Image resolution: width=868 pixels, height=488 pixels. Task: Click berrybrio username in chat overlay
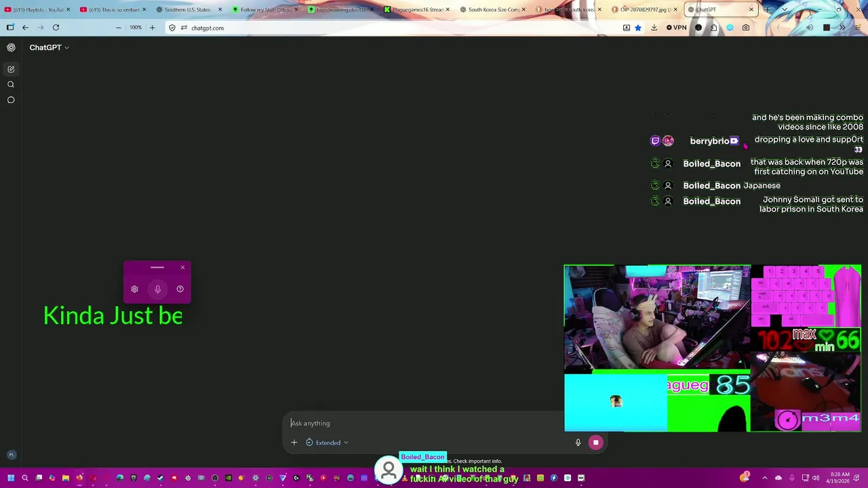pos(709,141)
